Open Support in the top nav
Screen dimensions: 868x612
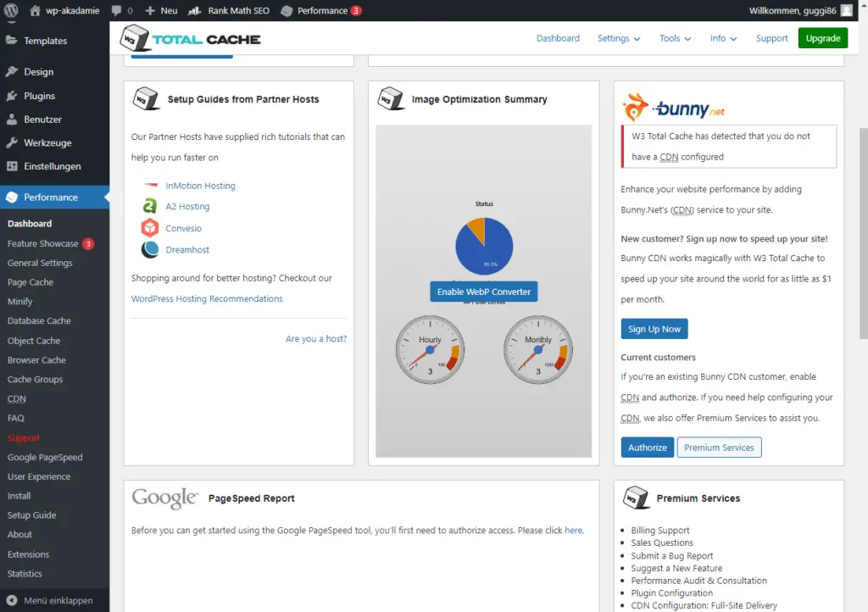point(771,38)
